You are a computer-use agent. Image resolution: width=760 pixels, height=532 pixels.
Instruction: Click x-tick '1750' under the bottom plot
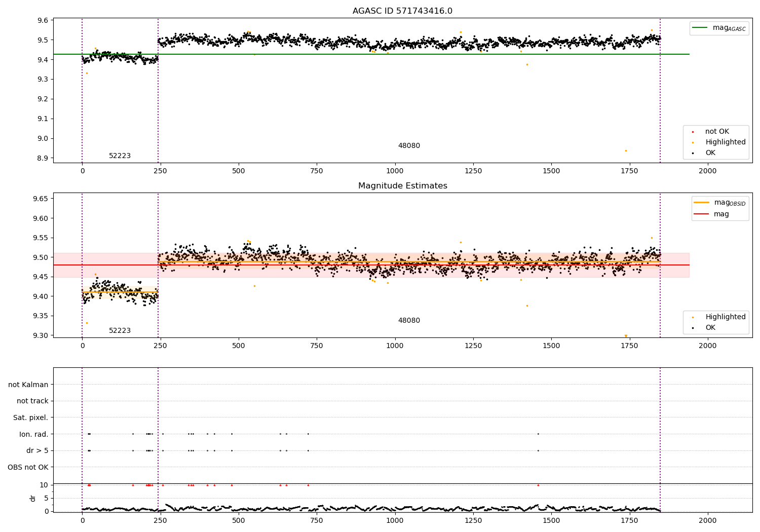629,520
